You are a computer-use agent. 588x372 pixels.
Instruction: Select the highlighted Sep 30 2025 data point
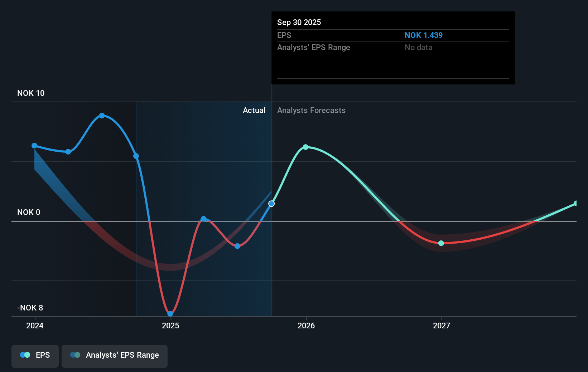pos(271,204)
